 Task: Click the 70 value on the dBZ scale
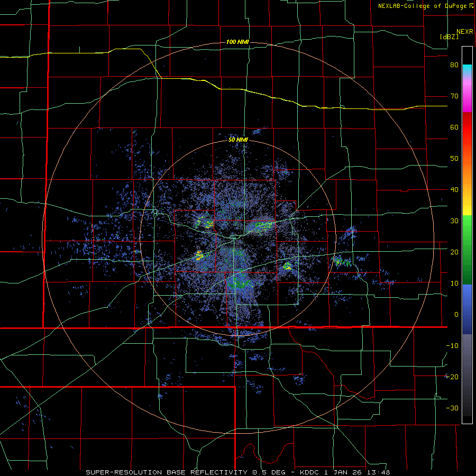(454, 96)
